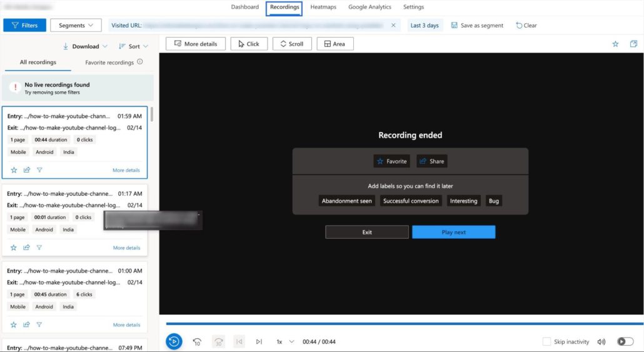Save current filters as segment

pyautogui.click(x=477, y=26)
